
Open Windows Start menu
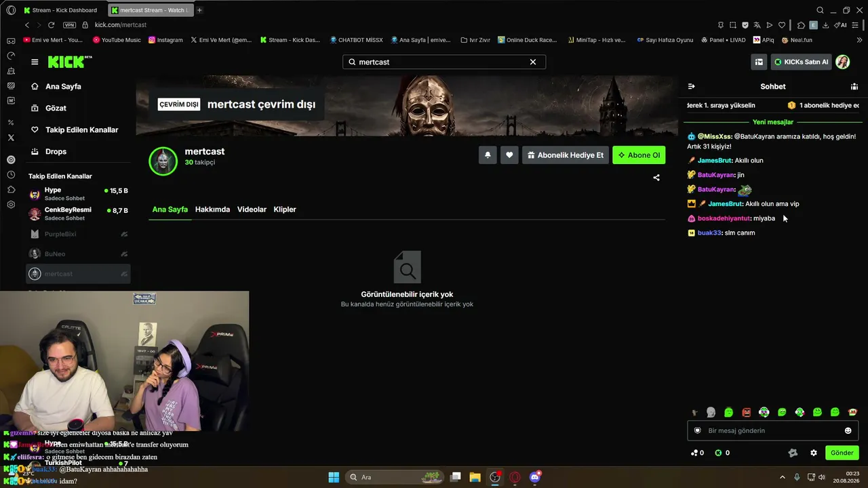click(334, 477)
